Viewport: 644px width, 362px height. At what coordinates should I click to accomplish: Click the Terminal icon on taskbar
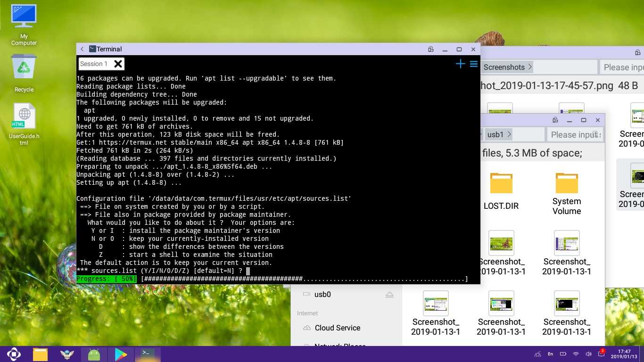148,354
